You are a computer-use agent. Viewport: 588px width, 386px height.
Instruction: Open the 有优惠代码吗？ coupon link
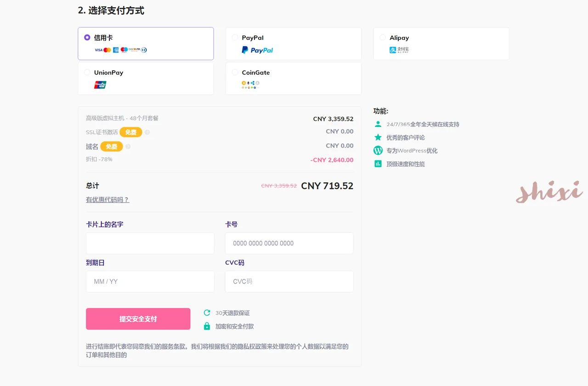coord(107,200)
